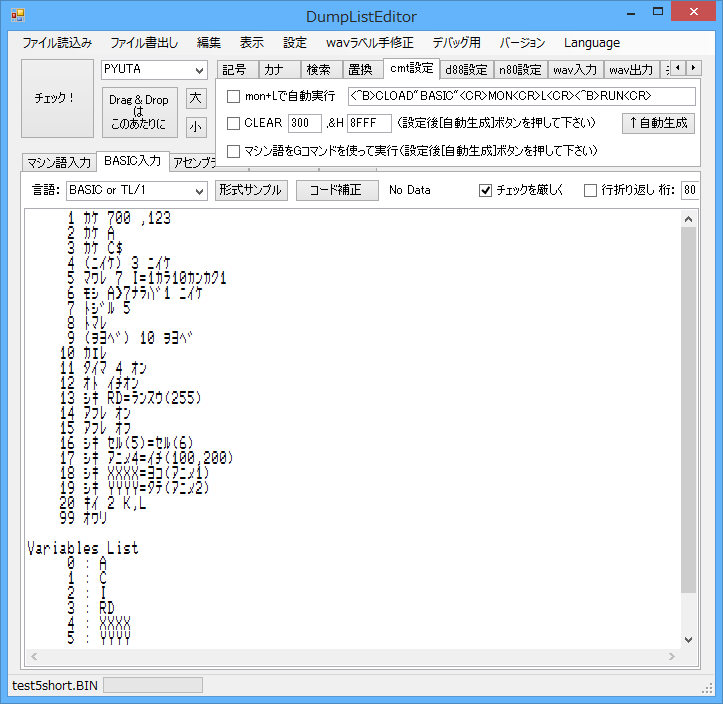Screen dimensions: 723x704
Task: Select BASIC入力 tab
Action: pos(132,161)
